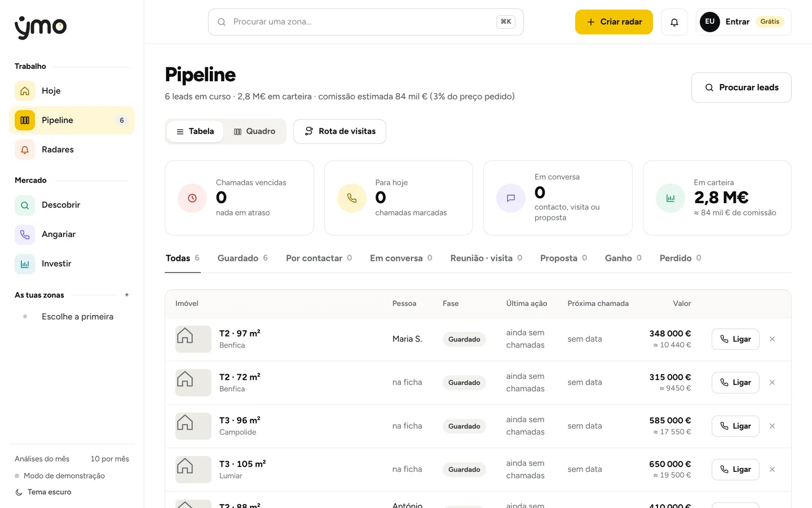Click the Procurar leads button

coord(741,87)
